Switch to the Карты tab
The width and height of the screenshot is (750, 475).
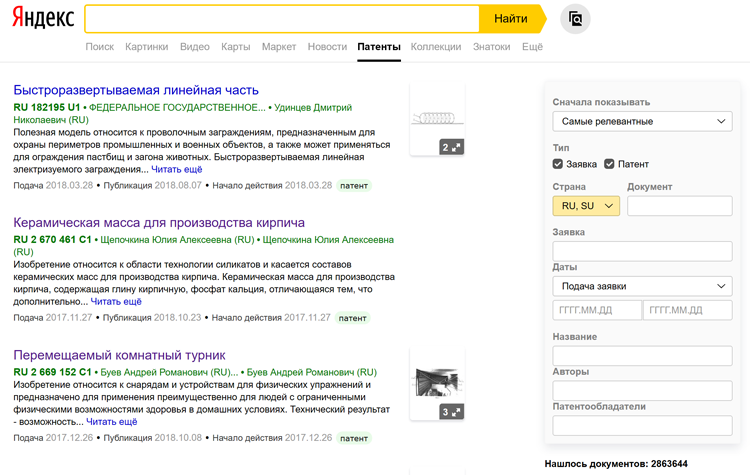click(x=235, y=47)
